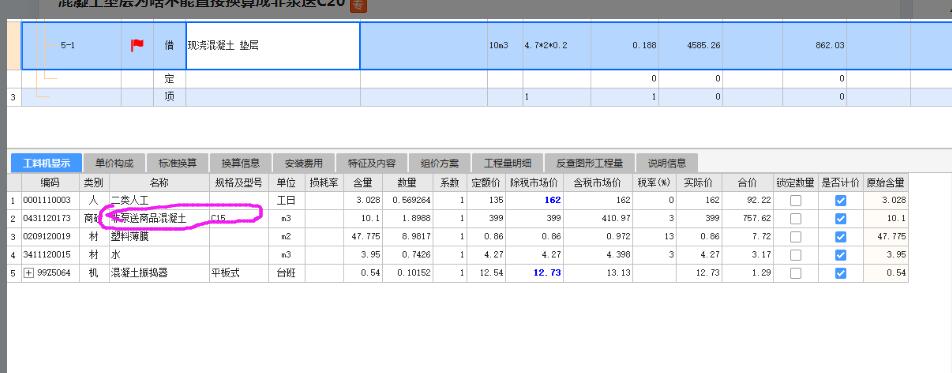
Task: Open the 组价方案 tab
Action: pyautogui.click(x=440, y=163)
